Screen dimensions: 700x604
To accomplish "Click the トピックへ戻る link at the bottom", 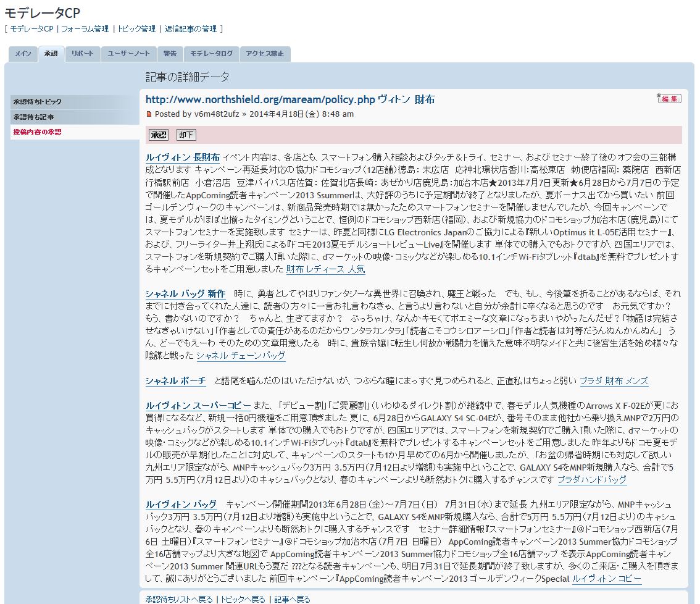I will tap(243, 599).
